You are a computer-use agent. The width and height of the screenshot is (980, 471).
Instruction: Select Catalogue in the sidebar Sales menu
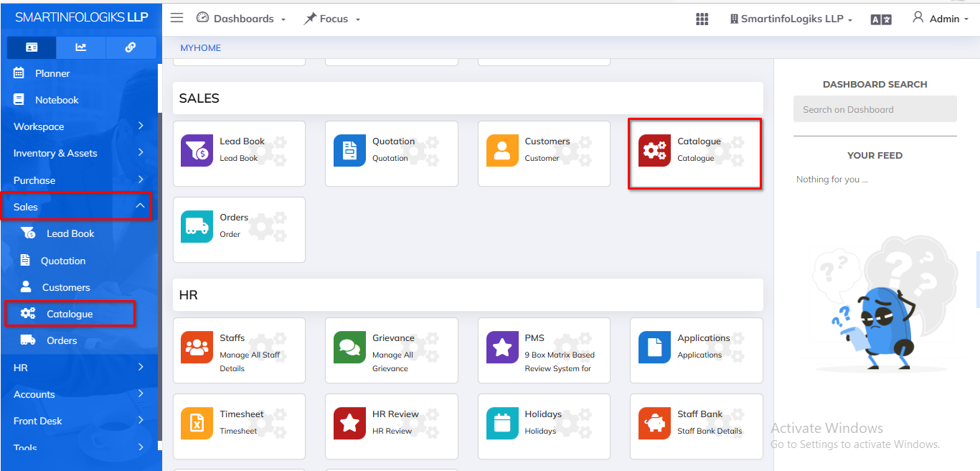(70, 314)
